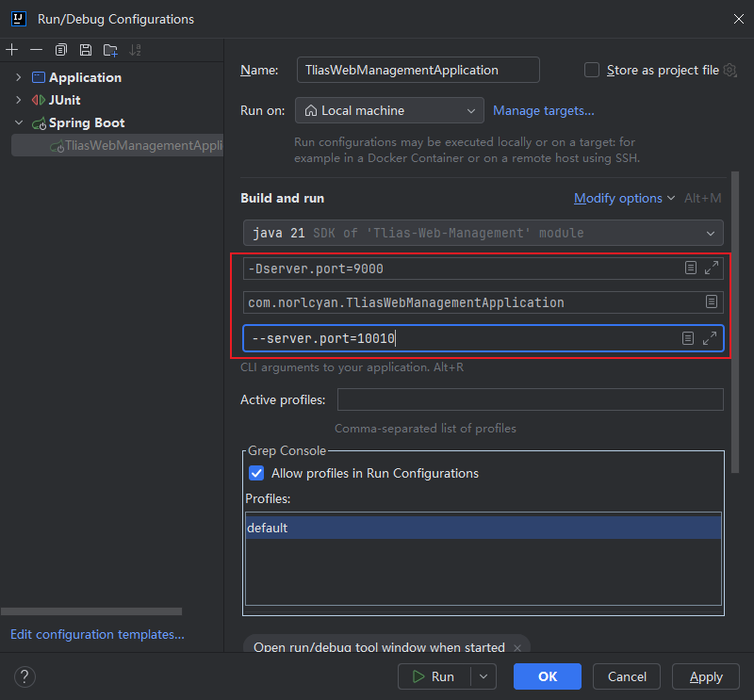This screenshot has width=754, height=700.
Task: Create a new configuration folder
Action: (x=110, y=50)
